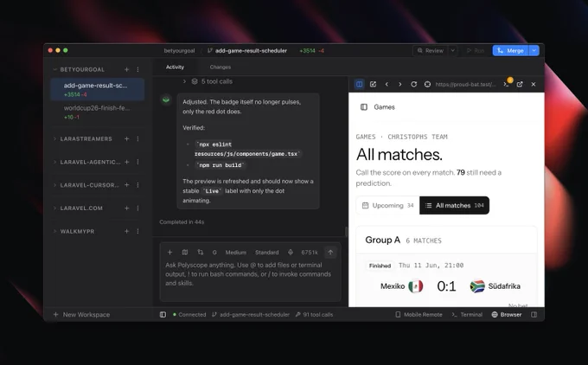Screen dimensions: 588x365
Task: Click the 91 tool calls status entry
Action: pos(314,315)
